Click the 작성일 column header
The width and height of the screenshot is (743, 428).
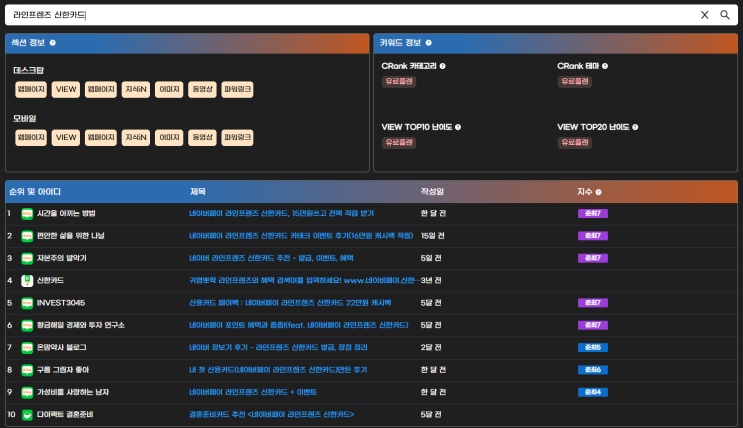click(432, 191)
